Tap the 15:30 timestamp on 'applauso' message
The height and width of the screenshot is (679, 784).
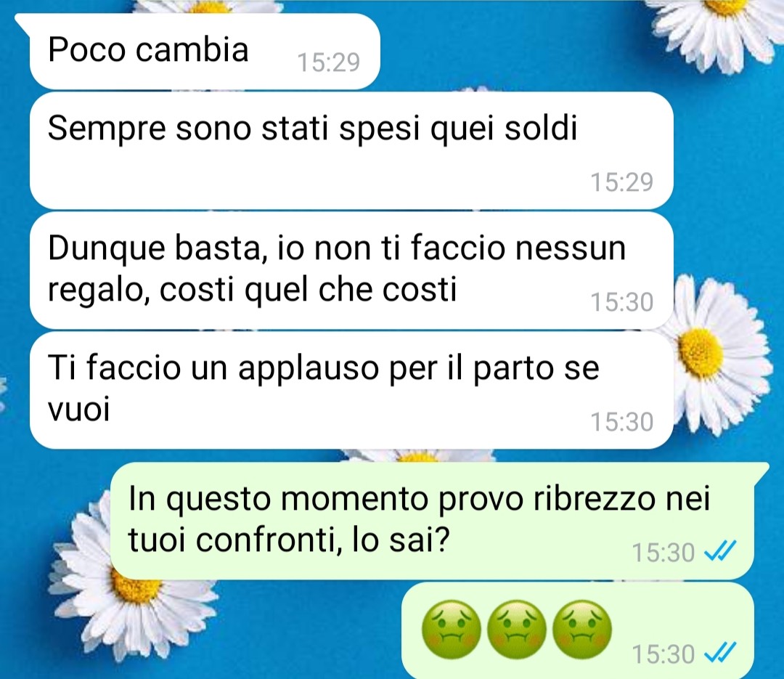pyautogui.click(x=622, y=422)
